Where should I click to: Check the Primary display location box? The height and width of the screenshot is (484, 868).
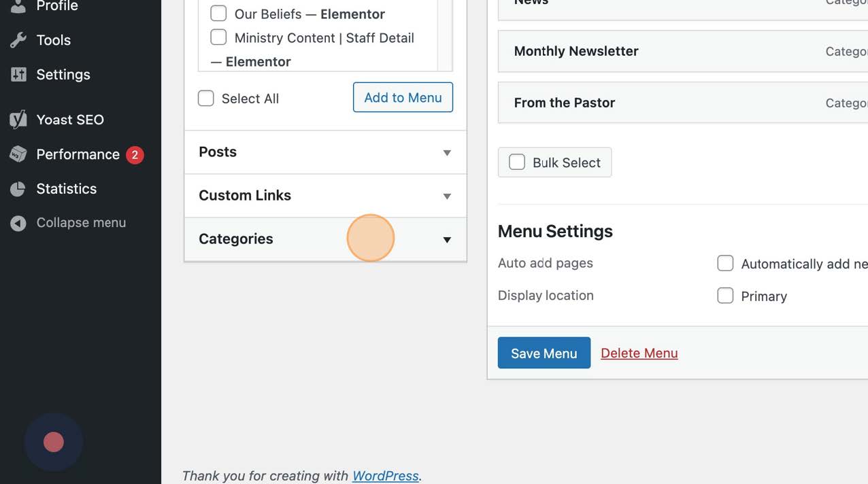coord(725,296)
